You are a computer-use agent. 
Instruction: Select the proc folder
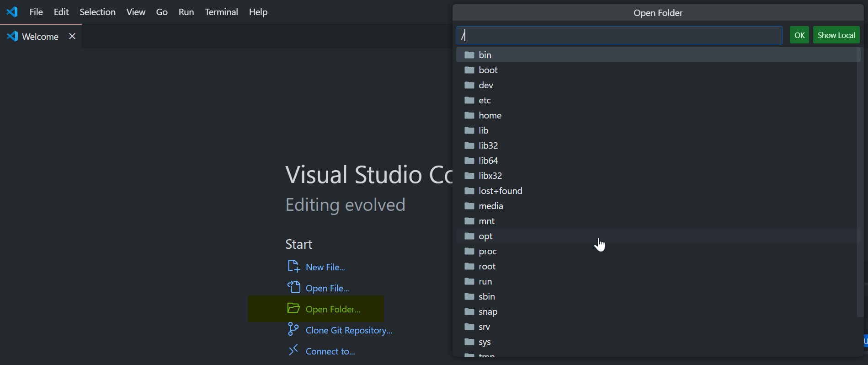tap(658, 251)
